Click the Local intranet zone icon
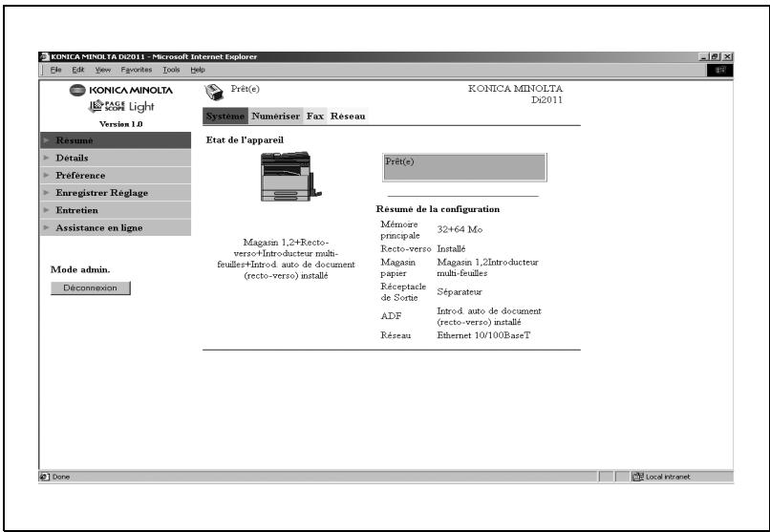The height and width of the screenshot is (532, 770). pos(638,477)
